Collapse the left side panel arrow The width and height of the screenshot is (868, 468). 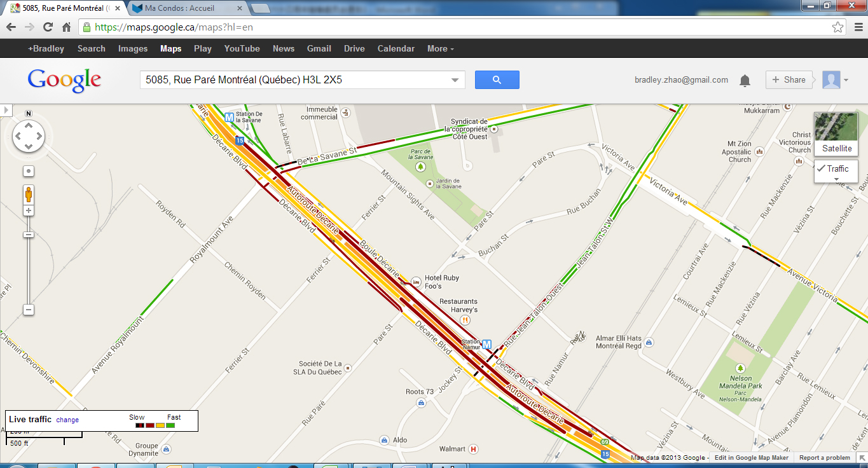point(5,110)
